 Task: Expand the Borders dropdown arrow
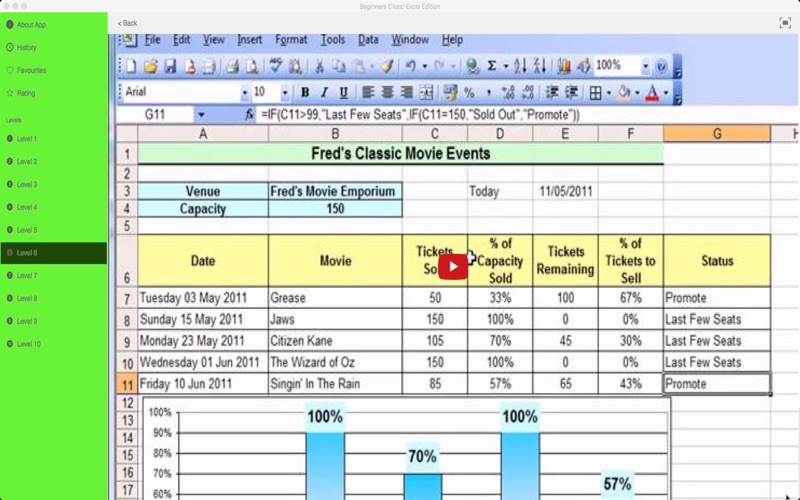[x=609, y=93]
